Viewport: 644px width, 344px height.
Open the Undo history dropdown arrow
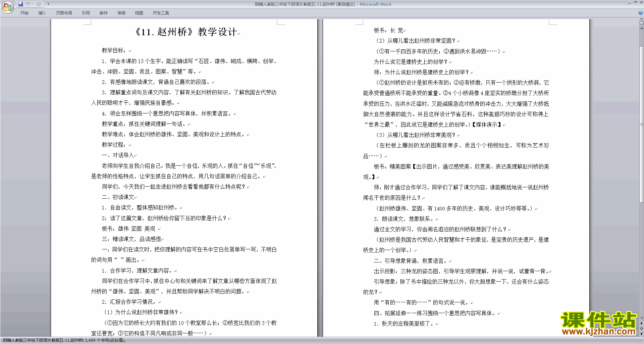[x=33, y=4]
